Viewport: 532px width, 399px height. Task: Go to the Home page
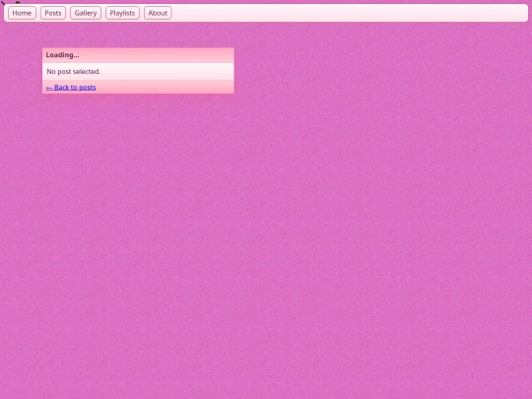click(22, 13)
